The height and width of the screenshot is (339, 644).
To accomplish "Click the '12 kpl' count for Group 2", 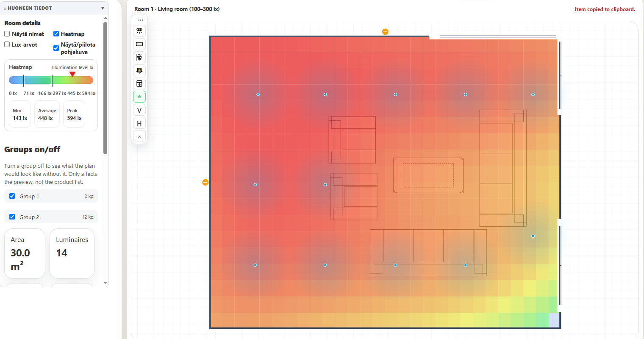I will coord(88,217).
